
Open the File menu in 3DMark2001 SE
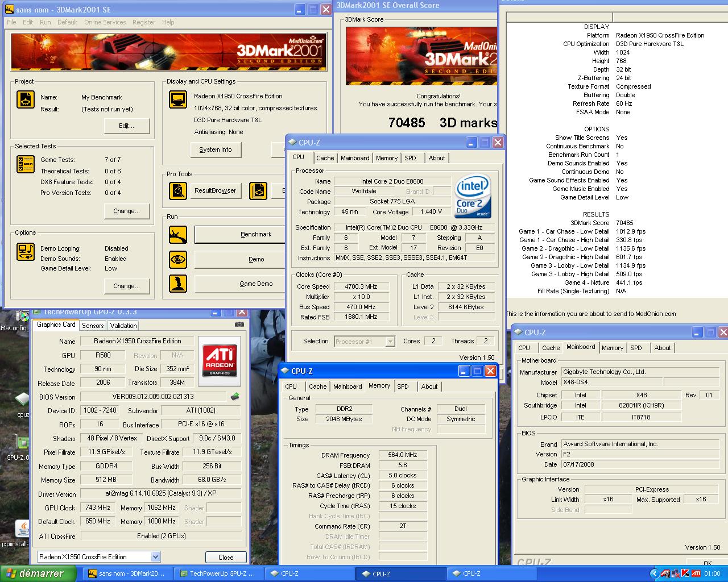(x=11, y=22)
